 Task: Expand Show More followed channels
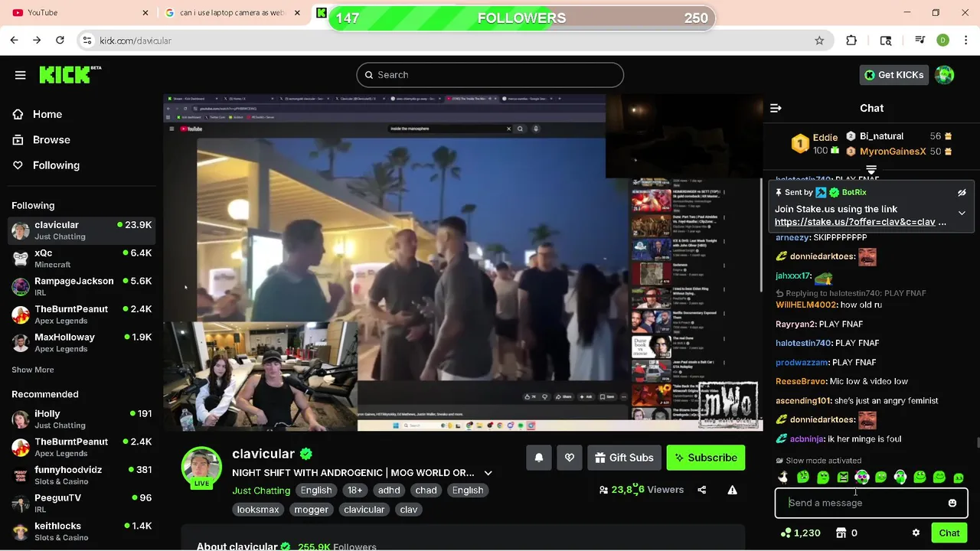tap(33, 370)
